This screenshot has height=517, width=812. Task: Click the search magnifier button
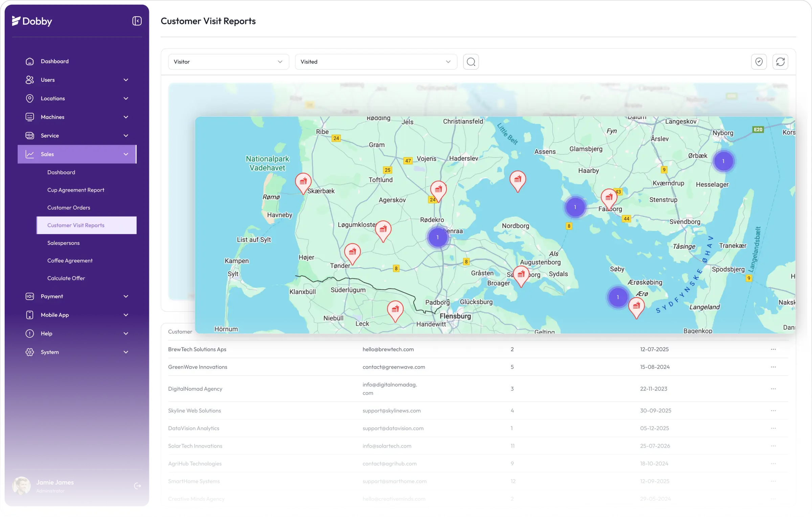click(471, 62)
